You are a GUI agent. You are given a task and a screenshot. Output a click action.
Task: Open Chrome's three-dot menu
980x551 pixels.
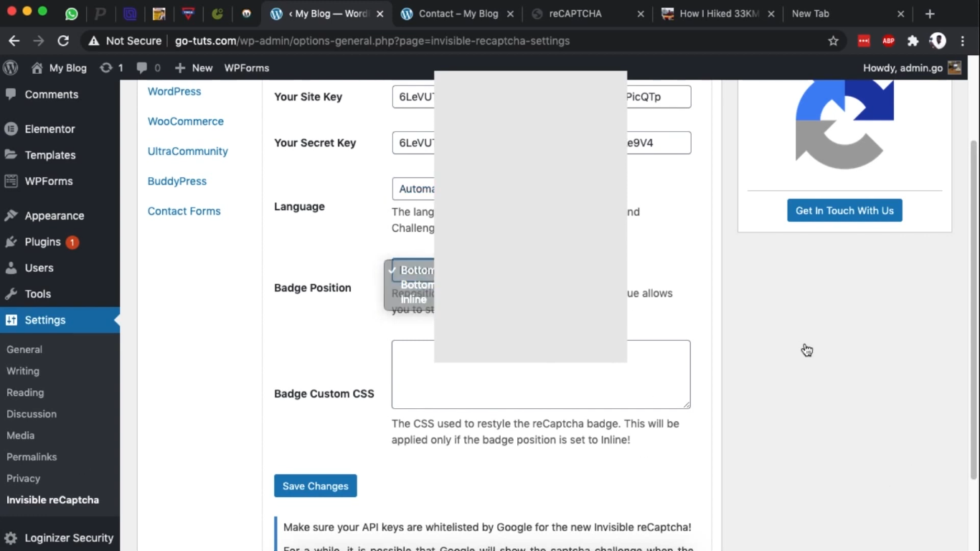[963, 41]
